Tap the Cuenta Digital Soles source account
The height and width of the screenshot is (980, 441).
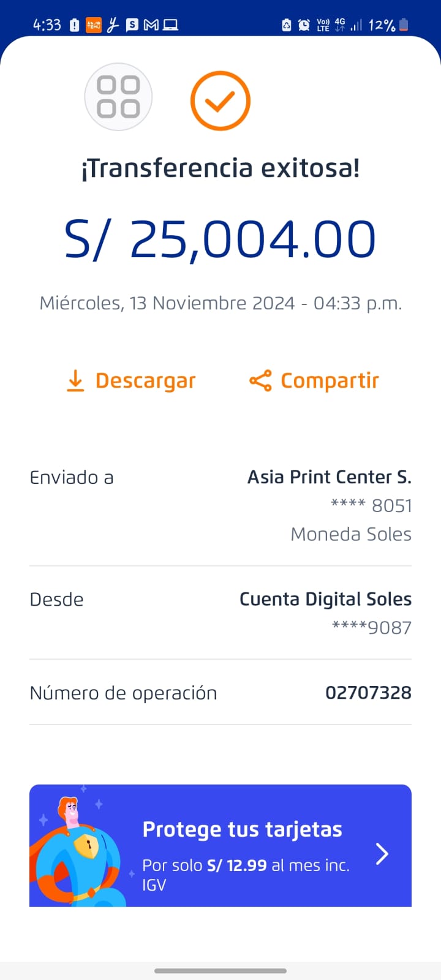point(325,599)
